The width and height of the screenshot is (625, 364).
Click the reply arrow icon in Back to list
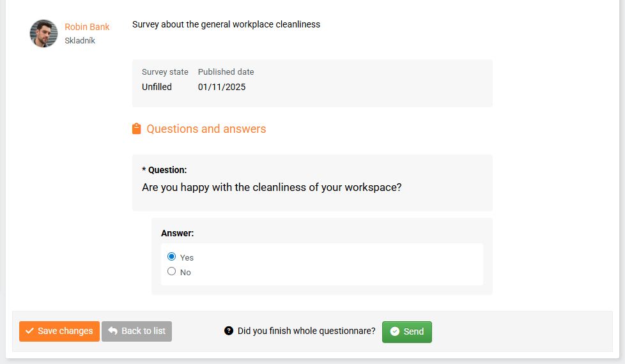point(112,331)
